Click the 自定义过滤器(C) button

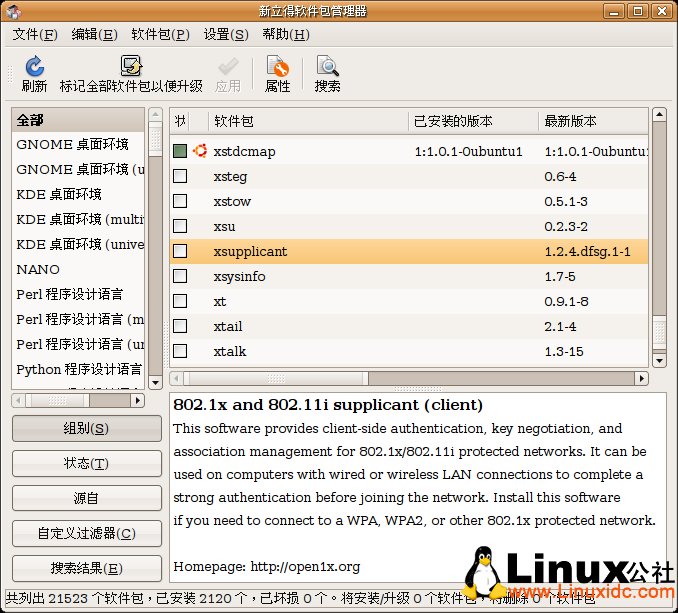click(x=86, y=533)
